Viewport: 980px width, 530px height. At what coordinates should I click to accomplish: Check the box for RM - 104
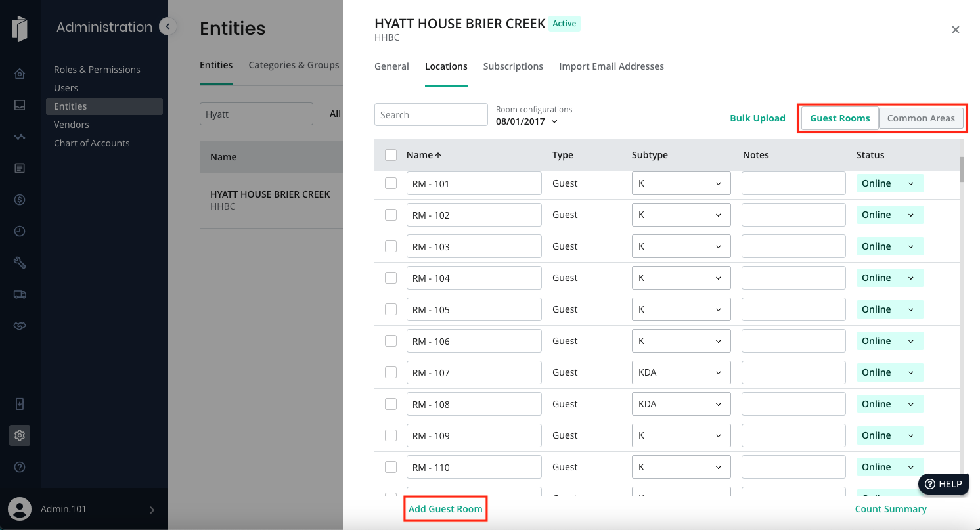tap(391, 278)
